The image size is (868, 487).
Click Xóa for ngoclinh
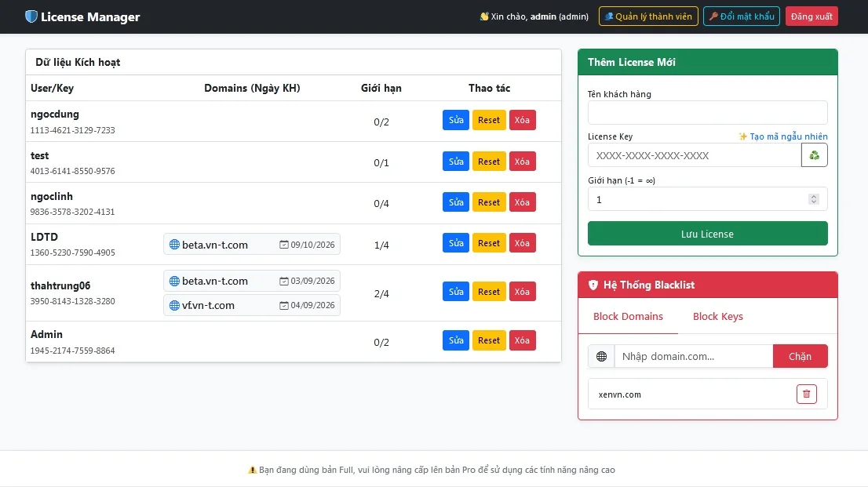pyautogui.click(x=522, y=202)
